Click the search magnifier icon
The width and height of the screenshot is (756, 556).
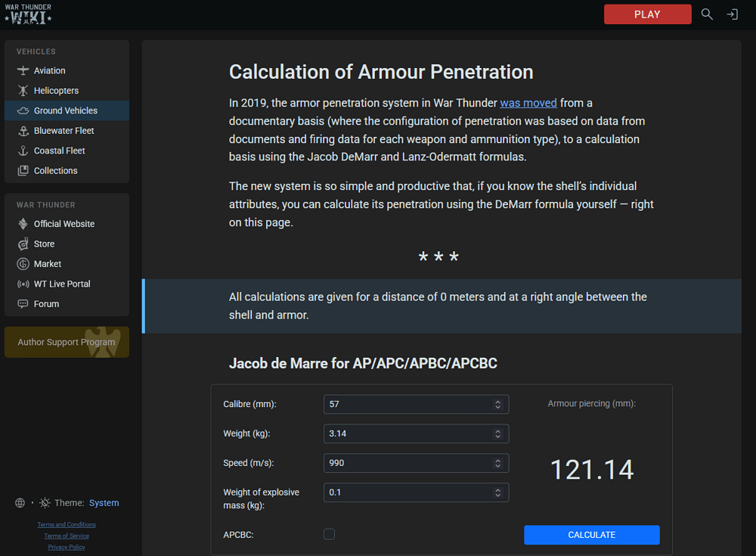click(x=707, y=14)
